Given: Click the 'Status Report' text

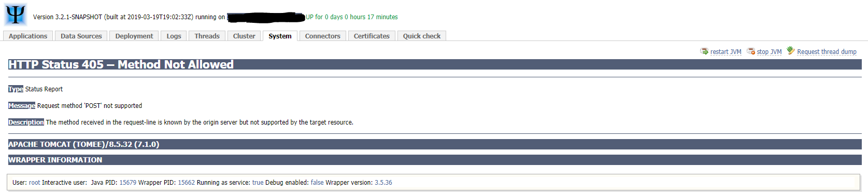Looking at the screenshot, I should [44, 89].
